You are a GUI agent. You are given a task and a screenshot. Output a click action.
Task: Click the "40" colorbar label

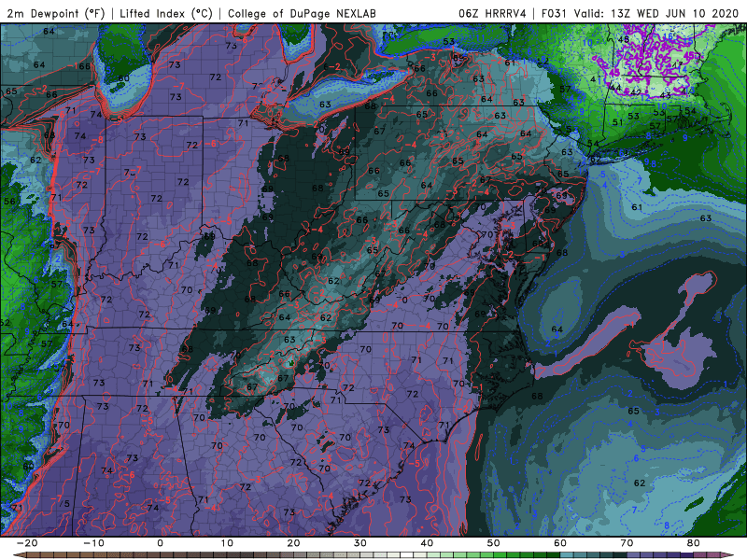[427, 543]
